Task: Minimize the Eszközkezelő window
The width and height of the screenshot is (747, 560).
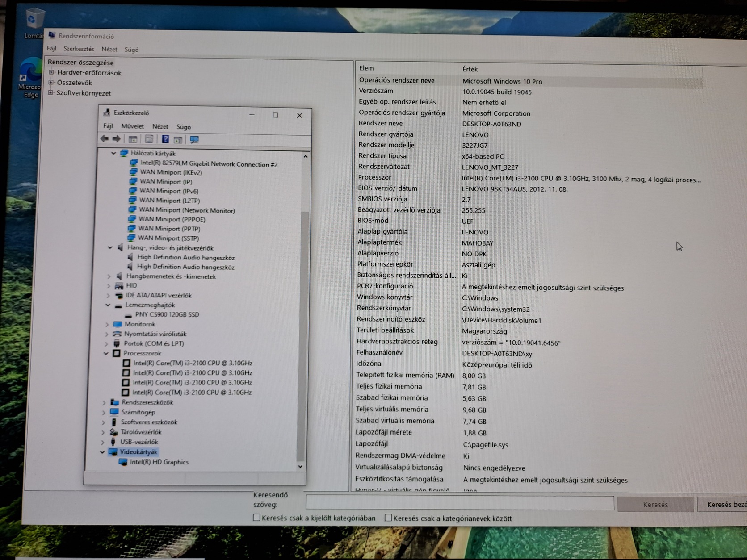Action: [252, 114]
